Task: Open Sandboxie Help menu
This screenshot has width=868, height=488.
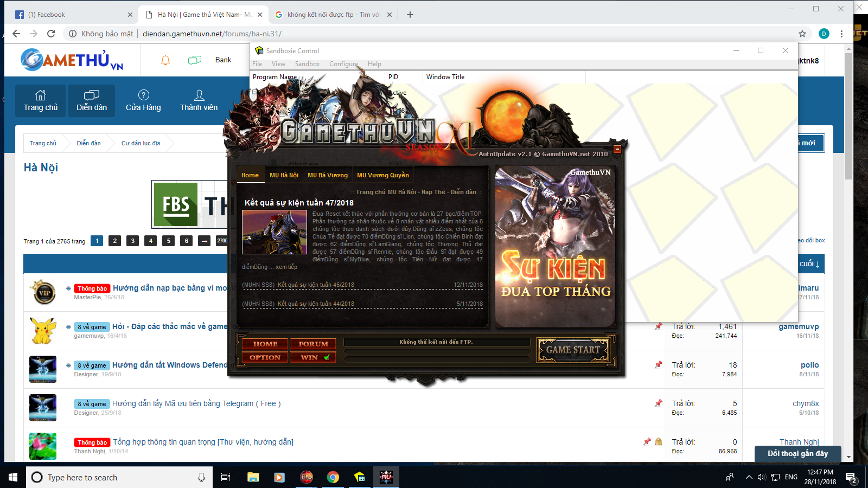Action: click(374, 64)
